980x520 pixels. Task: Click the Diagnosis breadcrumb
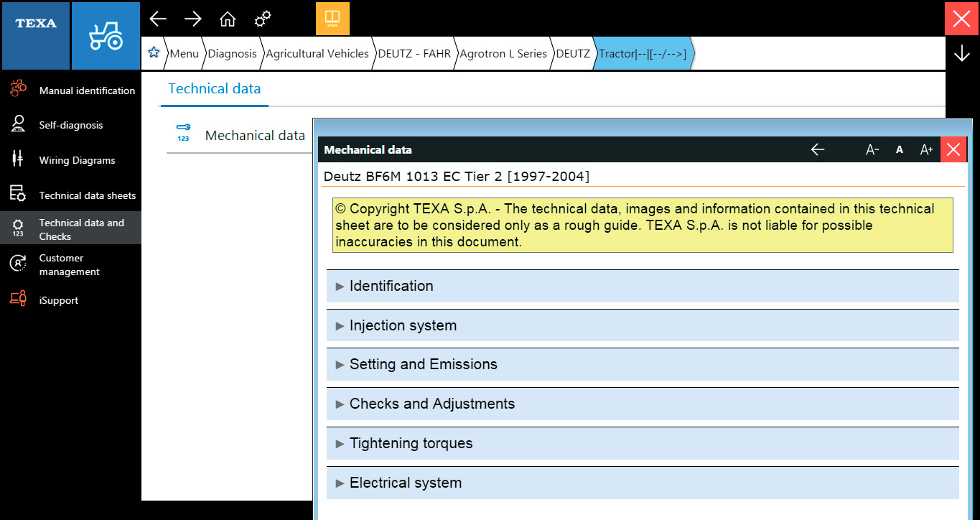(x=232, y=53)
